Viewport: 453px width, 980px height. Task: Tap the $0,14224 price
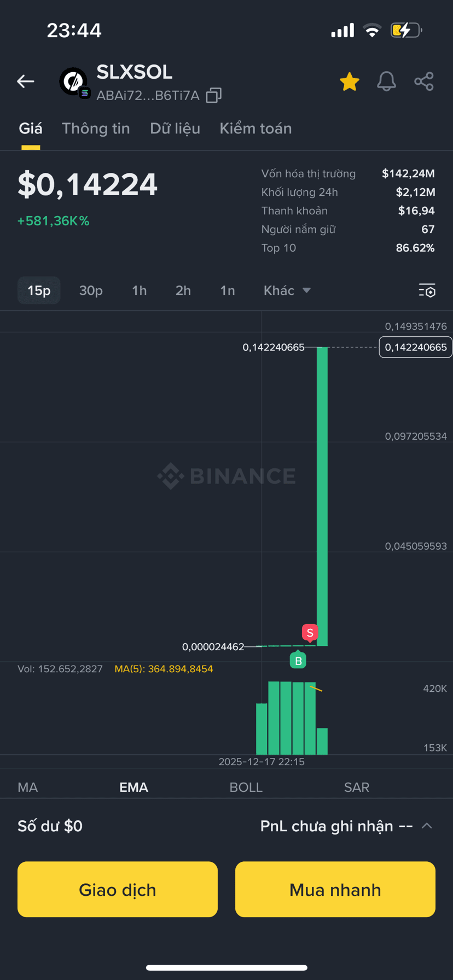coord(88,184)
